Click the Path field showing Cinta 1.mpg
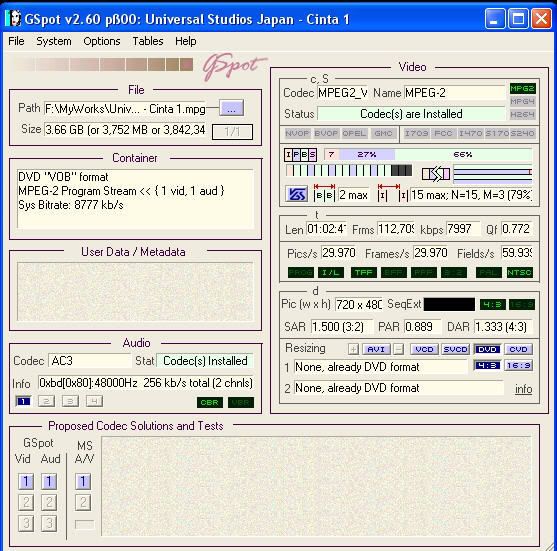Viewport: 557px width, 551px height. click(x=125, y=109)
